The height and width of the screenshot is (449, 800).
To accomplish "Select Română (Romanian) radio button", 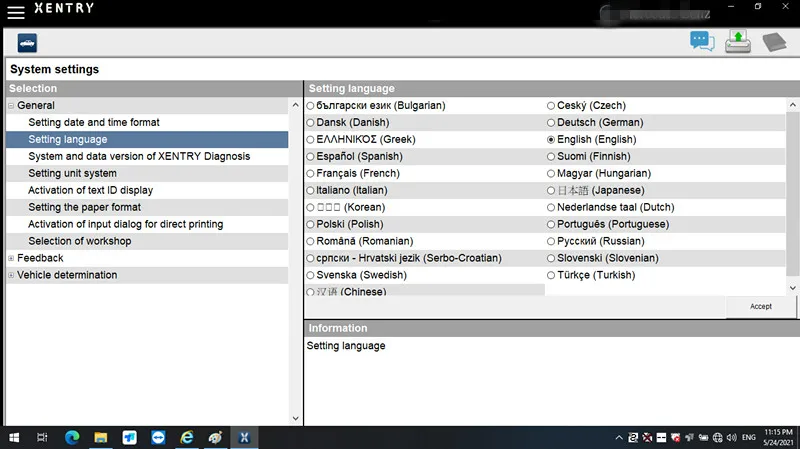I will point(310,241).
